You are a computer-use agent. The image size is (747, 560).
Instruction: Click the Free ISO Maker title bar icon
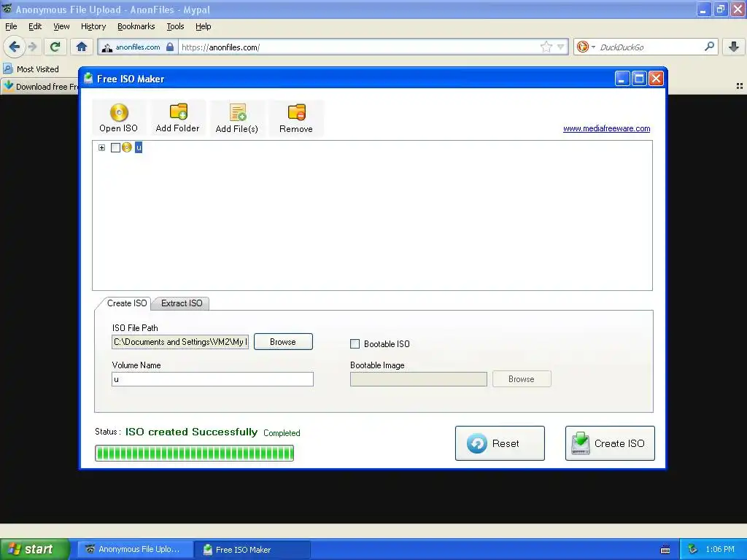click(88, 79)
